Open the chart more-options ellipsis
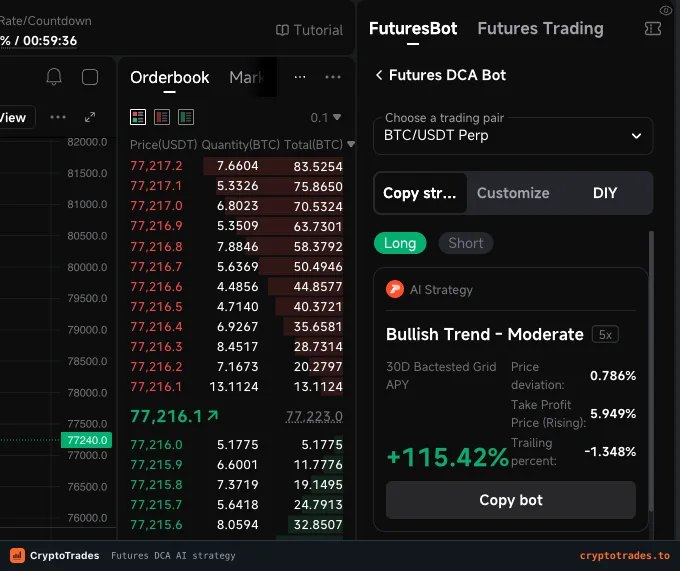 click(58, 117)
